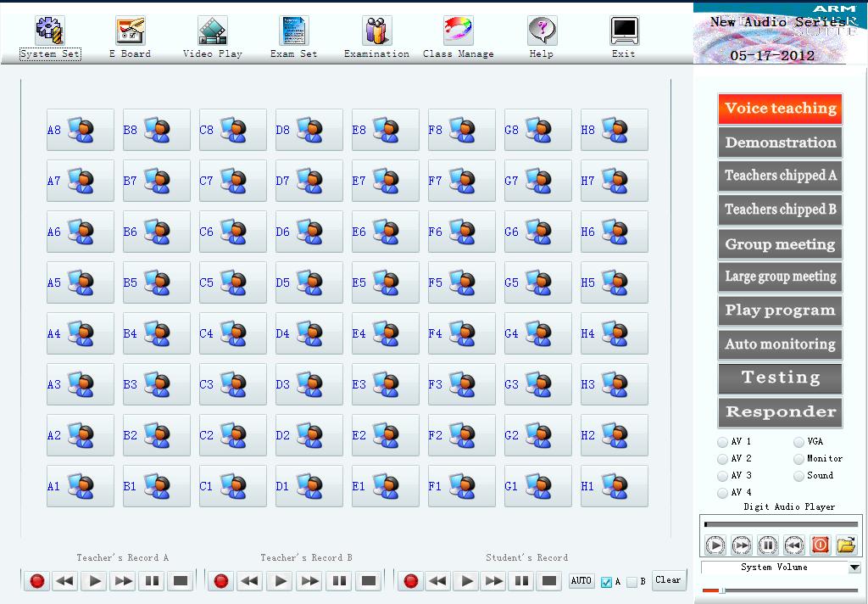Open Video Play from the toolbar
The image size is (868, 604).
(x=213, y=31)
